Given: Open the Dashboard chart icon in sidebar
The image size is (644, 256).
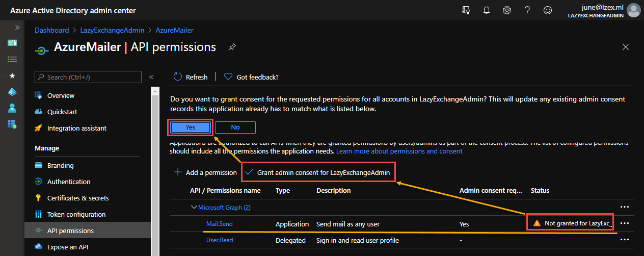Looking at the screenshot, I should pos(12,43).
